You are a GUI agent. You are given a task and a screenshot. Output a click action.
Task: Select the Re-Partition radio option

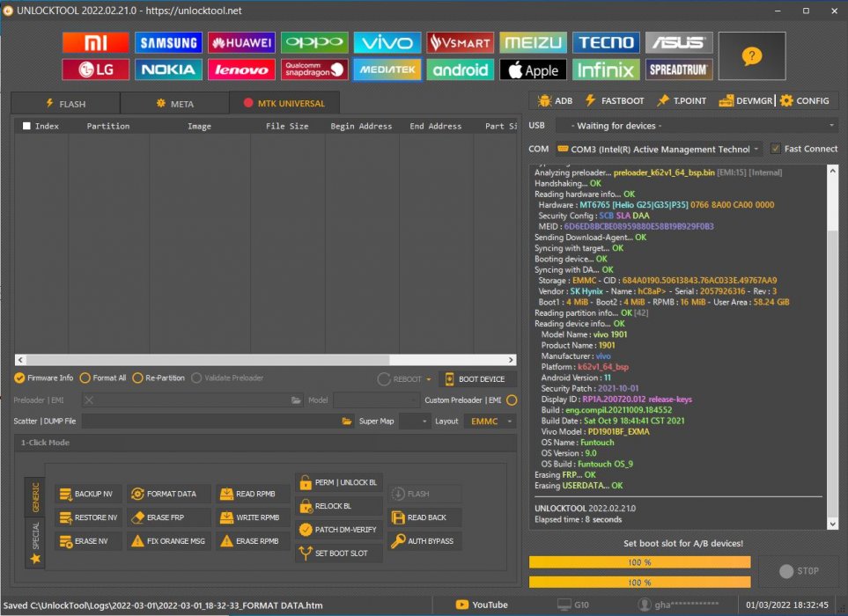[x=159, y=378]
